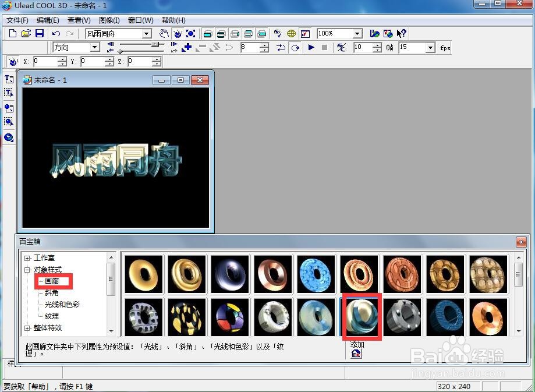
Task: Select 光线和色彩 in the tree
Action: pyautogui.click(x=62, y=304)
